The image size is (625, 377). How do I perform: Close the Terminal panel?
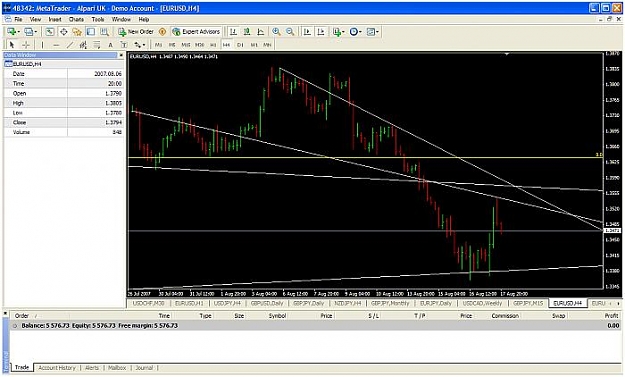5,314
